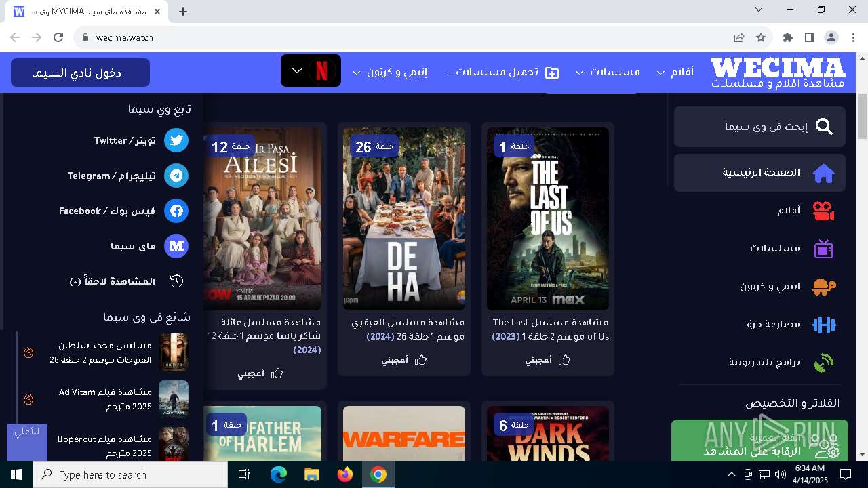Click the wecima.watch address bar
The width and height of the screenshot is (868, 488).
pyautogui.click(x=407, y=37)
